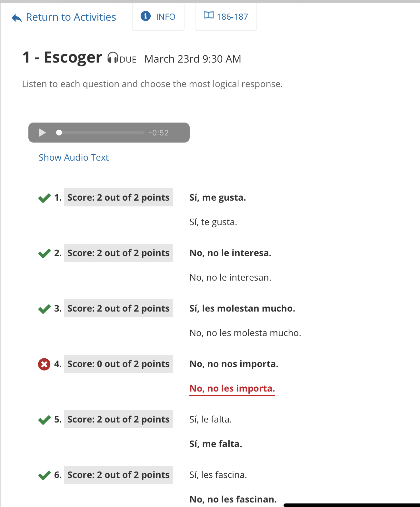Viewport: 420px width, 507px height.
Task: Click the red X icon for question 4
Action: [x=44, y=364]
